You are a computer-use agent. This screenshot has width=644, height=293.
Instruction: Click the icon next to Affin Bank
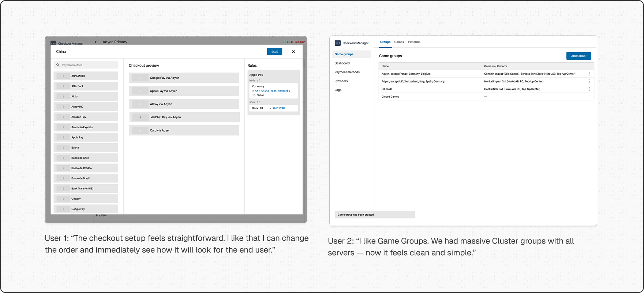63,86
